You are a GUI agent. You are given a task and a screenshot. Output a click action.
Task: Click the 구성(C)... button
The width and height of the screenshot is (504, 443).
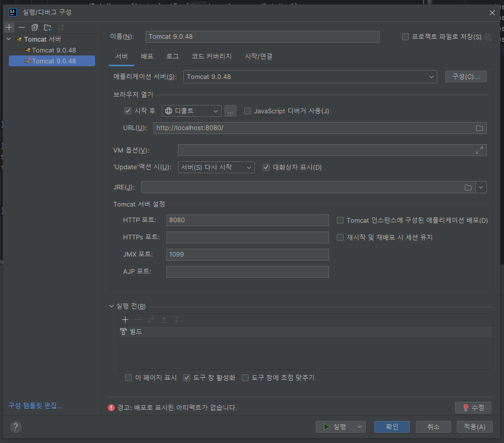coord(466,77)
